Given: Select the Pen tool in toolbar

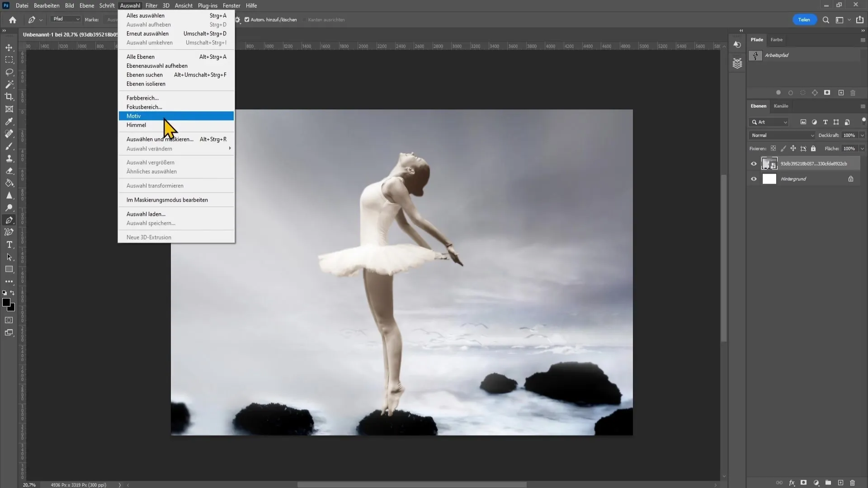Looking at the screenshot, I should pos(9,220).
